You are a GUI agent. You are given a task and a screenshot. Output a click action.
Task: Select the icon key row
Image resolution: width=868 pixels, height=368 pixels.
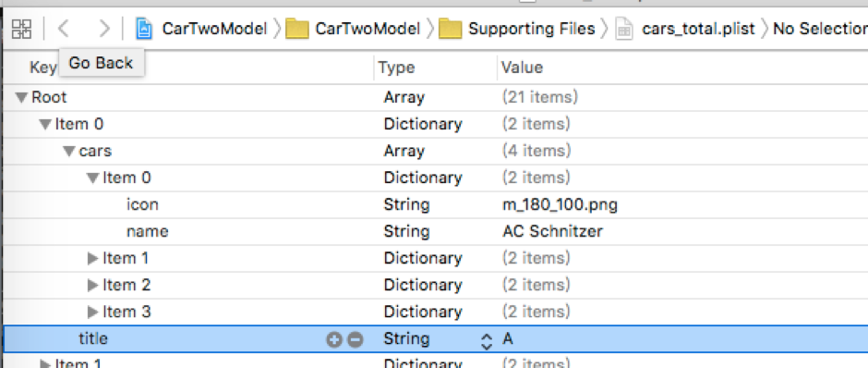pos(434,205)
